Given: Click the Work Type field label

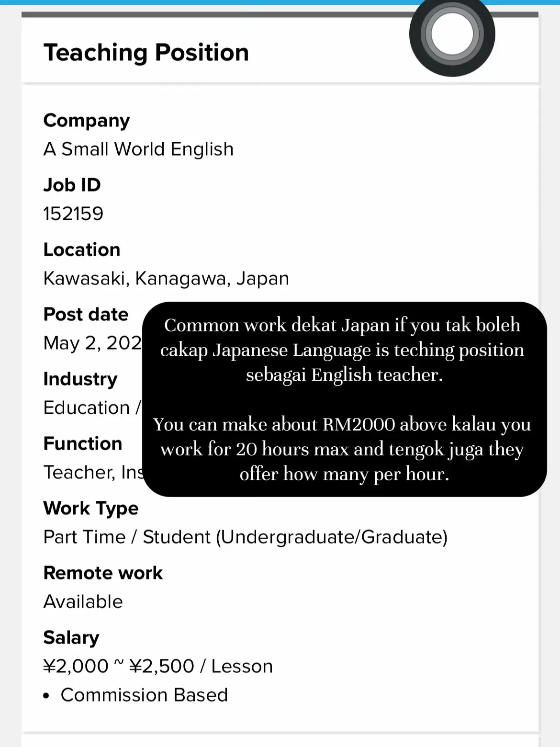Looking at the screenshot, I should [91, 509].
